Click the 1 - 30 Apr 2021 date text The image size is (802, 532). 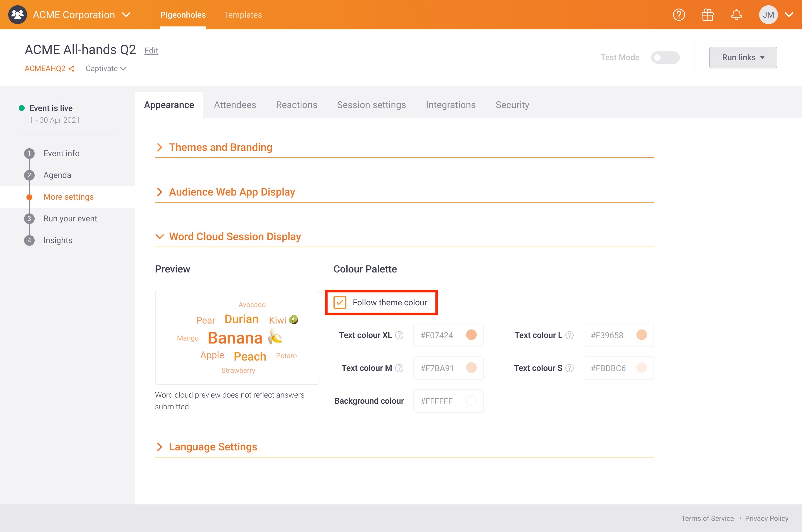pos(55,120)
